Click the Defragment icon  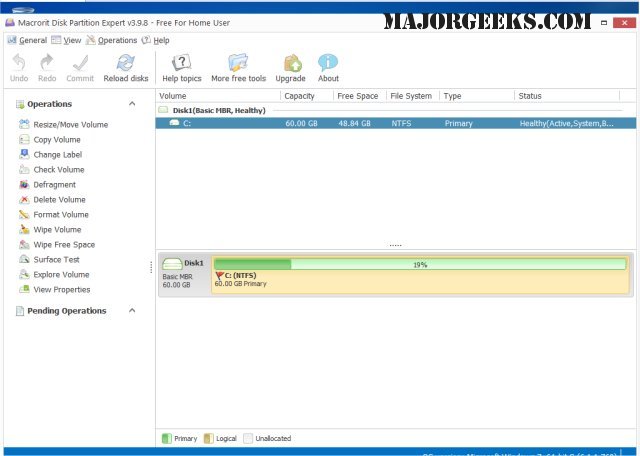tap(24, 184)
